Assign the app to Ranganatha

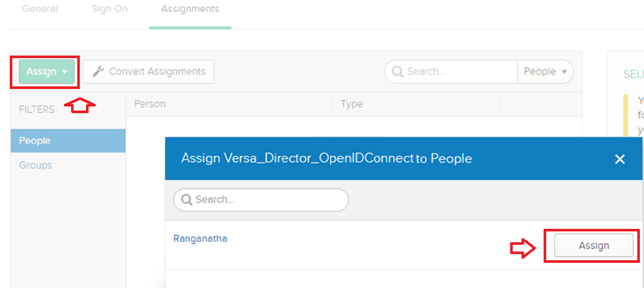pyautogui.click(x=594, y=246)
